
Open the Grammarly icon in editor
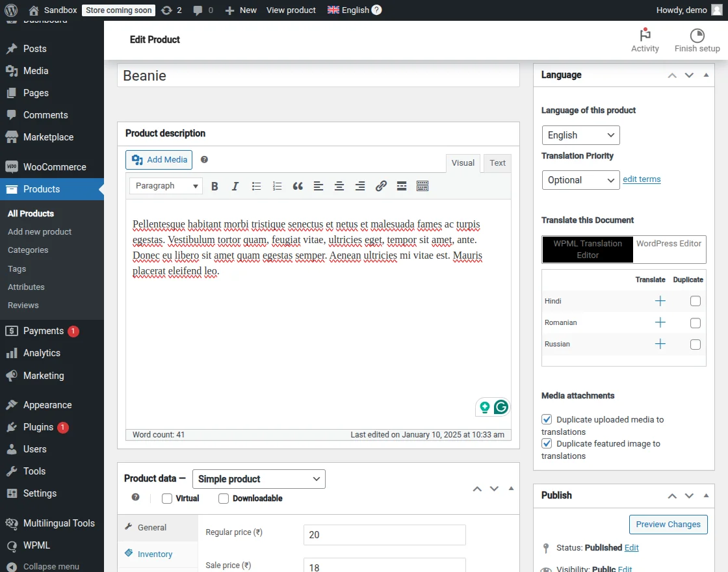(x=500, y=408)
